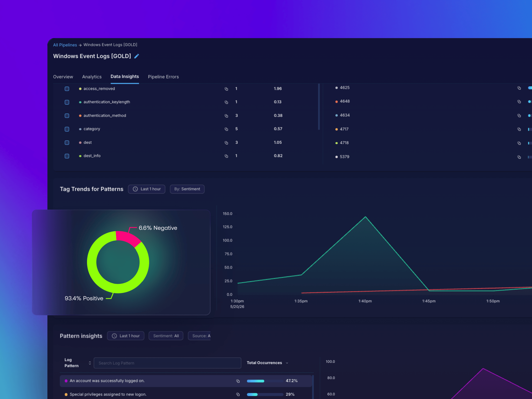The height and width of the screenshot is (399, 532).
Task: Click the Search Log Pattern input field
Action: pyautogui.click(x=167, y=363)
